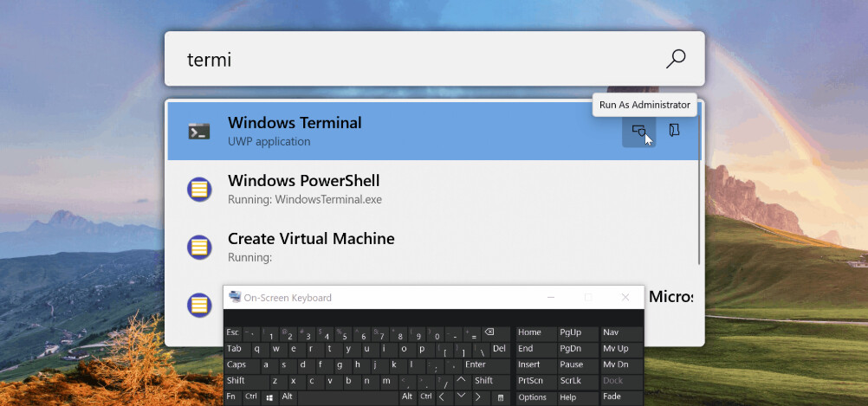The height and width of the screenshot is (406, 868).
Task: Click the Insert key
Action: pyautogui.click(x=536, y=366)
